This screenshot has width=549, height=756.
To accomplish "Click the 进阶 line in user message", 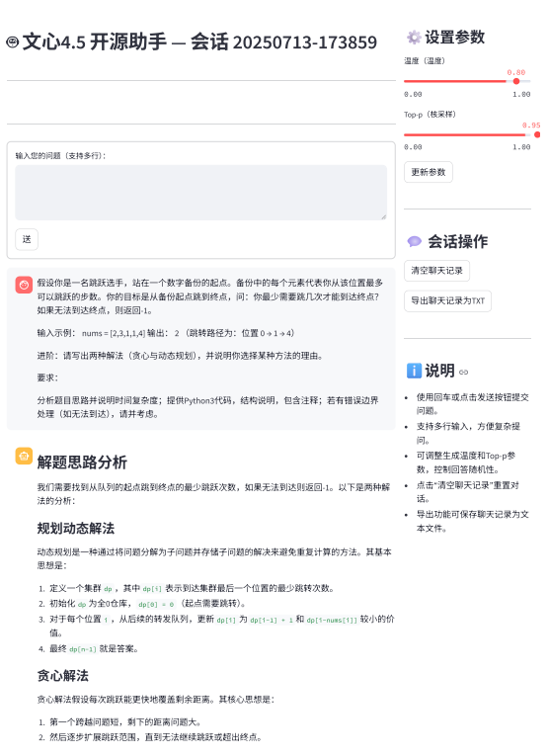I will [180, 356].
